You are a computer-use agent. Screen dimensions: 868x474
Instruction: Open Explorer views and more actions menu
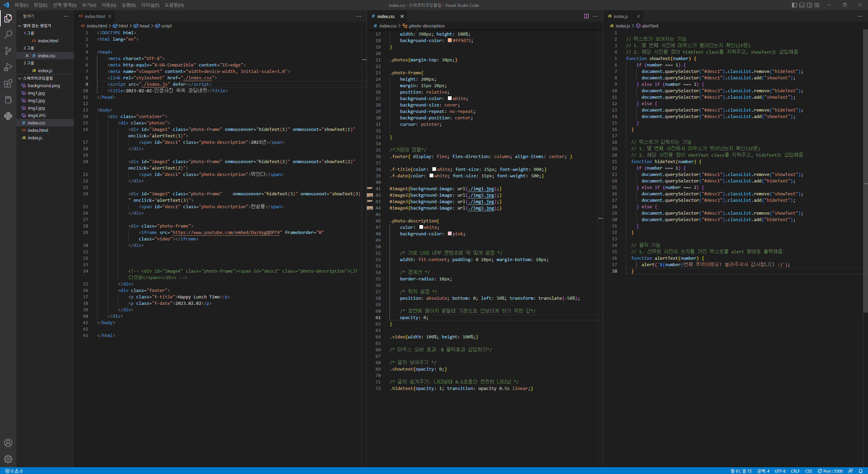click(x=66, y=16)
